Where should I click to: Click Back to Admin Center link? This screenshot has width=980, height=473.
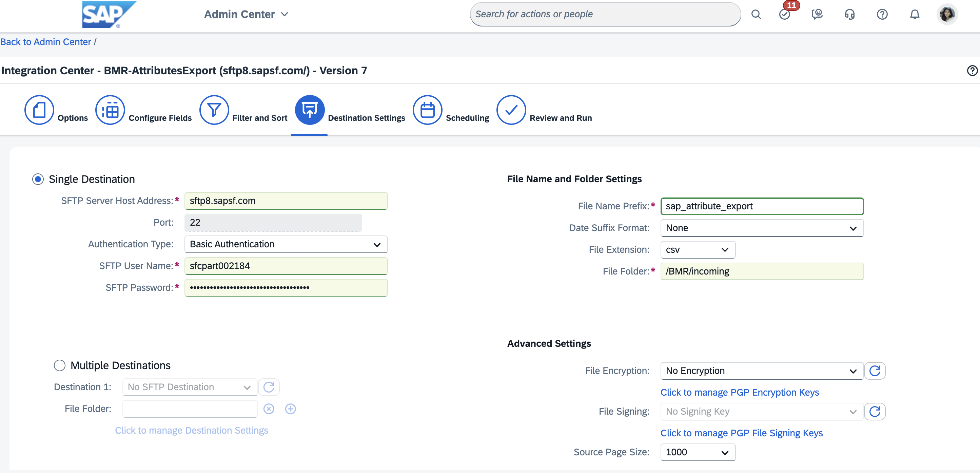46,42
